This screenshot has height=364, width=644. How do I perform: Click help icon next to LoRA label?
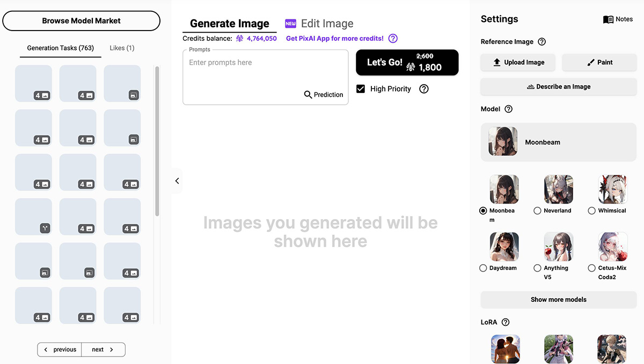(x=505, y=322)
